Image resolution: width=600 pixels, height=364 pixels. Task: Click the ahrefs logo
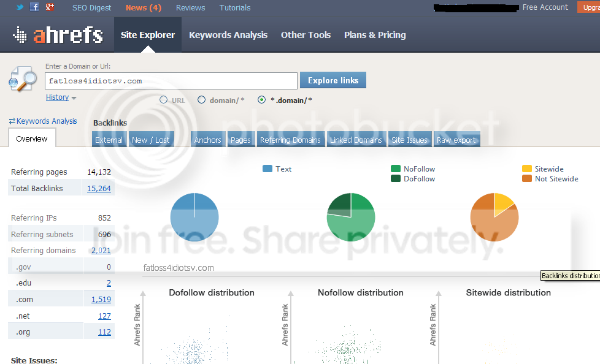click(x=58, y=35)
